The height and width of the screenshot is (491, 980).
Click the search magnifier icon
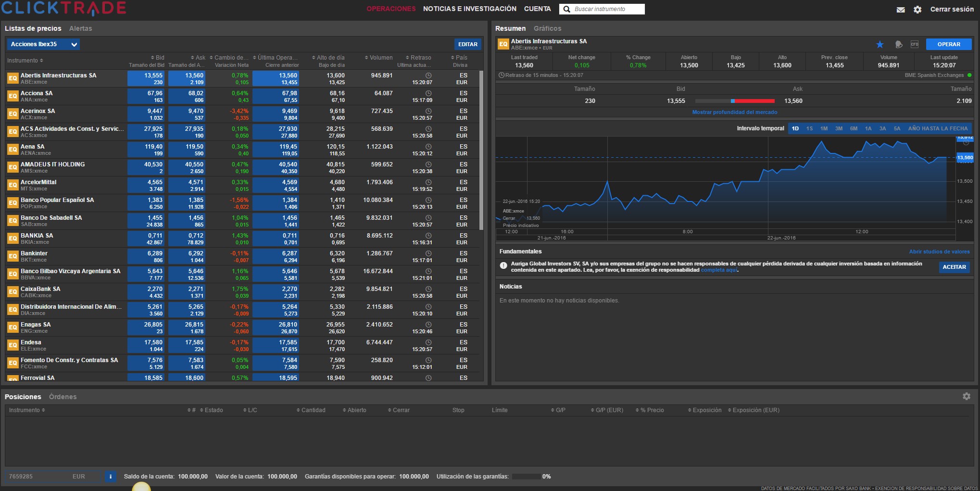[566, 9]
